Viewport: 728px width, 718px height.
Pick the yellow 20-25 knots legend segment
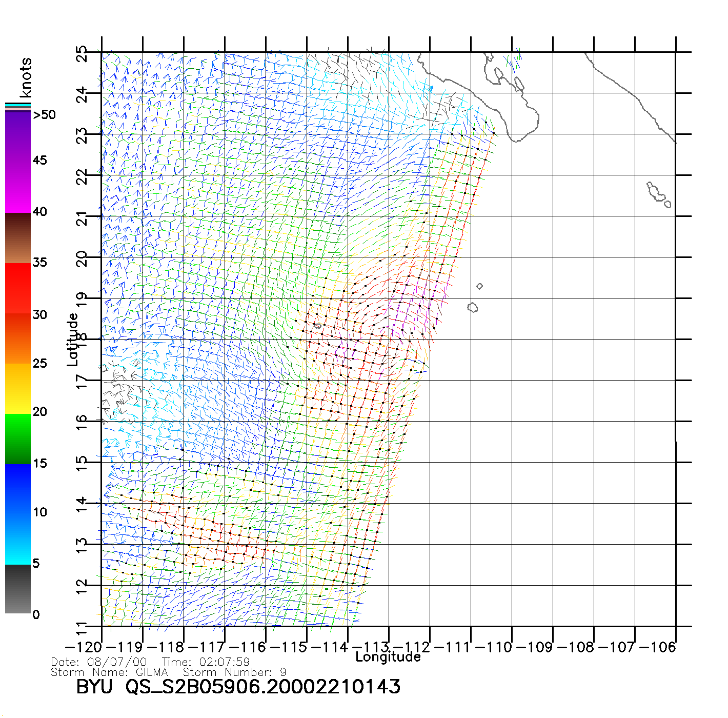click(x=18, y=388)
